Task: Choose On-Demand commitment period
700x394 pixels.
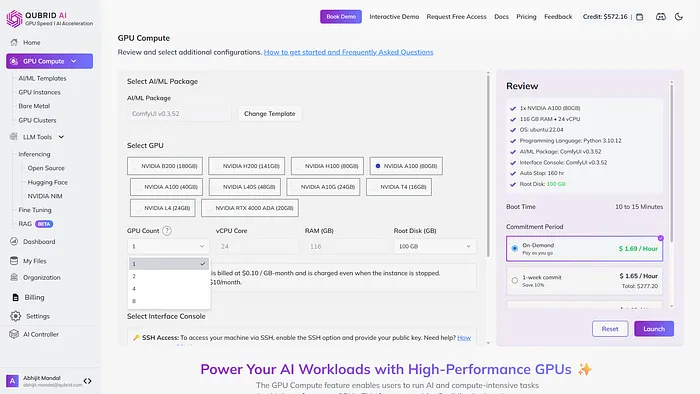Action: pos(584,249)
